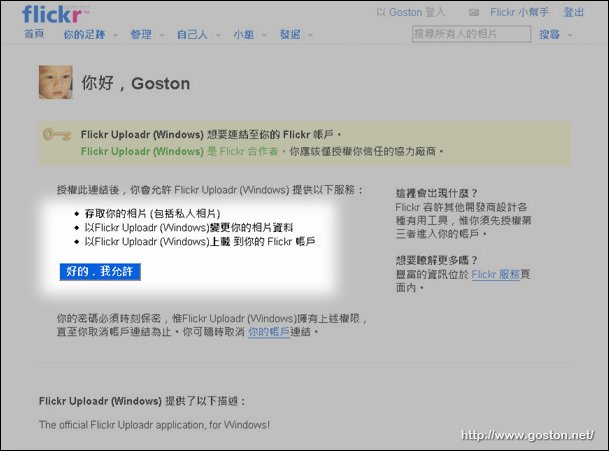The image size is (609, 451).
Task: Focus the photo search field
Action: [x=471, y=34]
